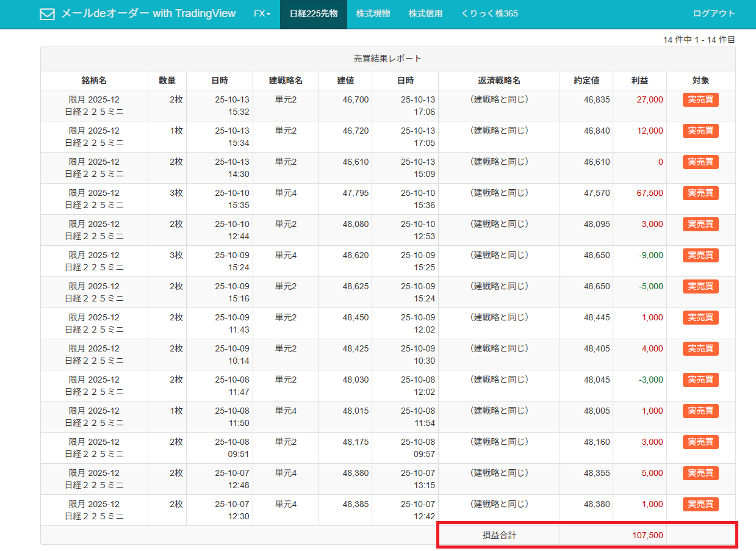Screen dimensions: 756x551
Task: Click 実売買 button for -5,000 loss row
Action: tap(700, 287)
